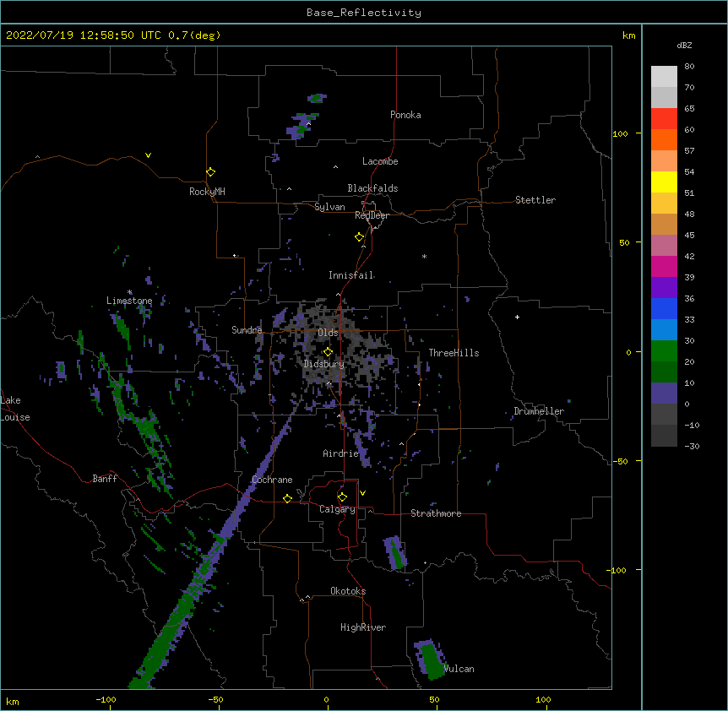
Task: Select the yellow diamond marker below Cochrane label
Action: [287, 498]
